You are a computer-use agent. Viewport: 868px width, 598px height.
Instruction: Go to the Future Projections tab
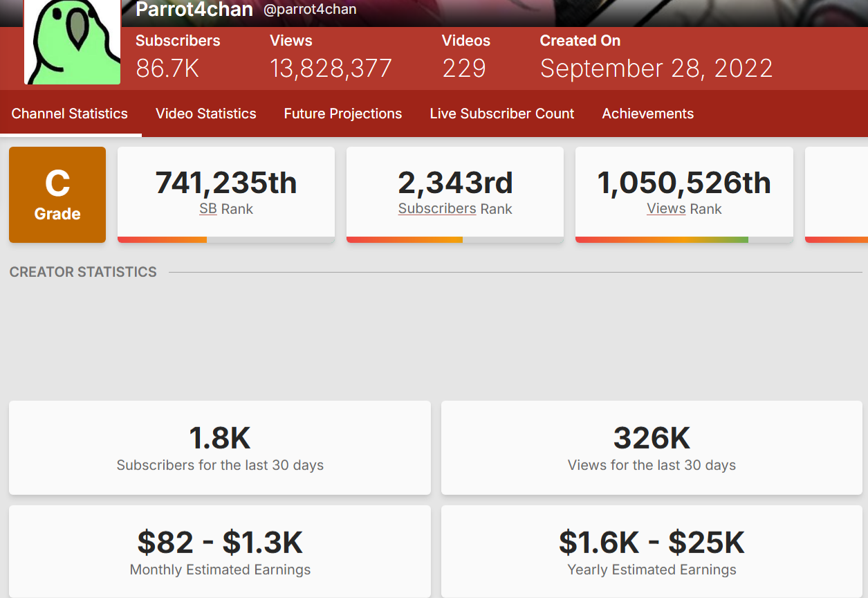pyautogui.click(x=343, y=114)
